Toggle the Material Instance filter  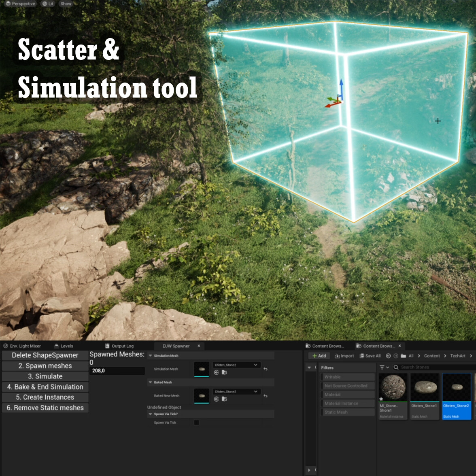[x=347, y=403]
